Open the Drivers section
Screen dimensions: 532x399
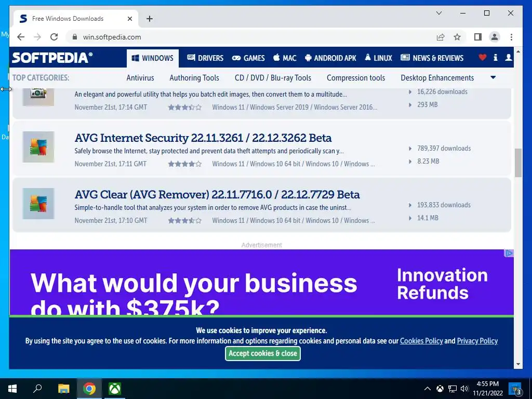coord(205,58)
